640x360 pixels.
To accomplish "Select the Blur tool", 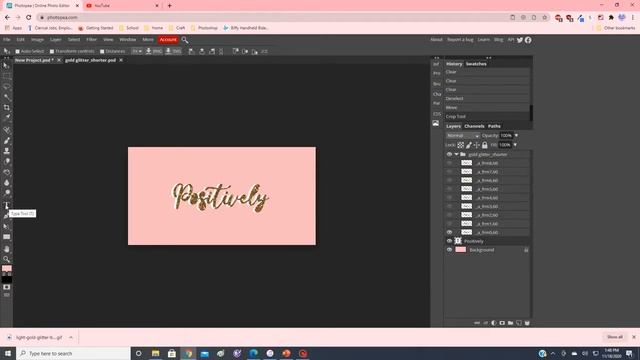I will 6,183.
